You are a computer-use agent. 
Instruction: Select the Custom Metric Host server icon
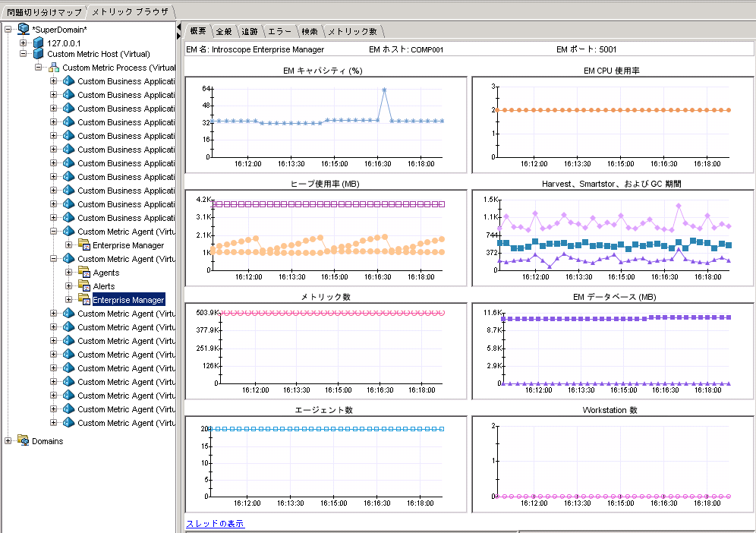click(39, 55)
